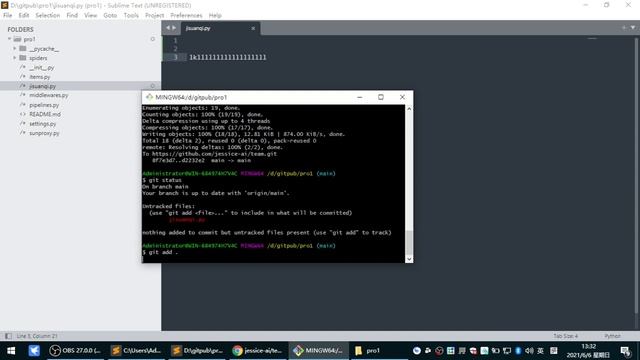Click the Sublime Text title bar icon
Viewport: 640px width, 360px height.
(4, 5)
